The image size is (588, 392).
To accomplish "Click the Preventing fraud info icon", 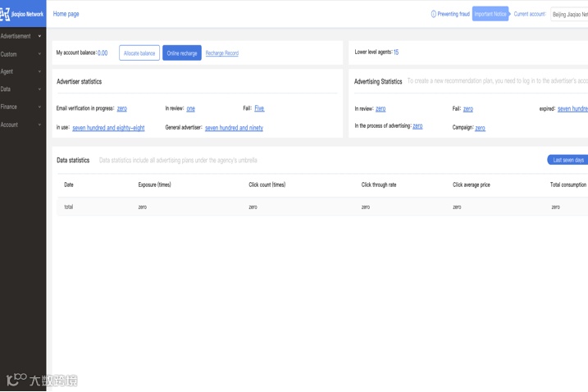I will [x=433, y=14].
